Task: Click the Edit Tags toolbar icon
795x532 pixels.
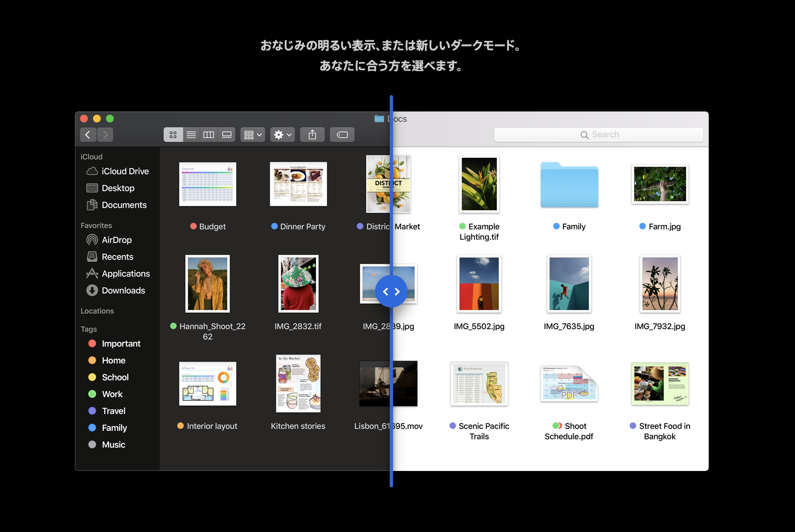Action: pyautogui.click(x=342, y=135)
